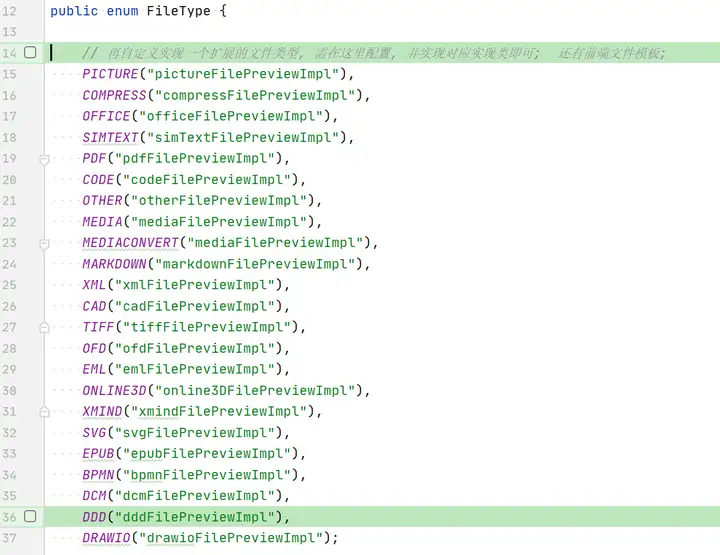The width and height of the screenshot is (720, 555).
Task: Click the DRAWIO enum constant
Action: pyautogui.click(x=106, y=538)
